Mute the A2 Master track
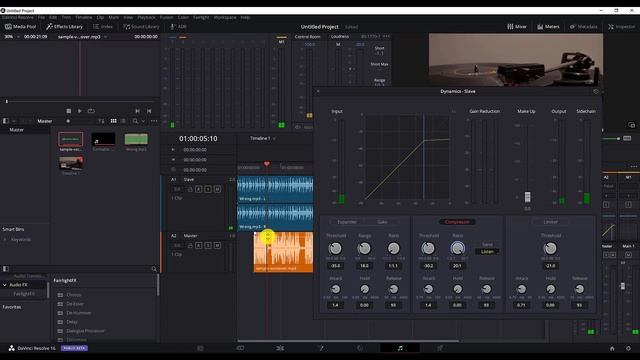Screen dimensions: 640x360 [x=218, y=245]
